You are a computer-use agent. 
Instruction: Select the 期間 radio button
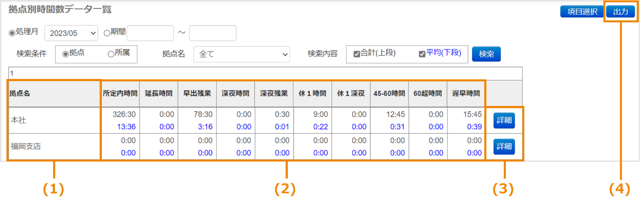click(107, 33)
